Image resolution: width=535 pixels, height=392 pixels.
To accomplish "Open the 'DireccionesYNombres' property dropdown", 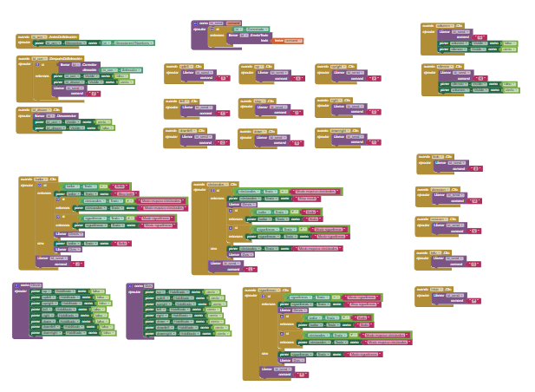I will (x=134, y=42).
